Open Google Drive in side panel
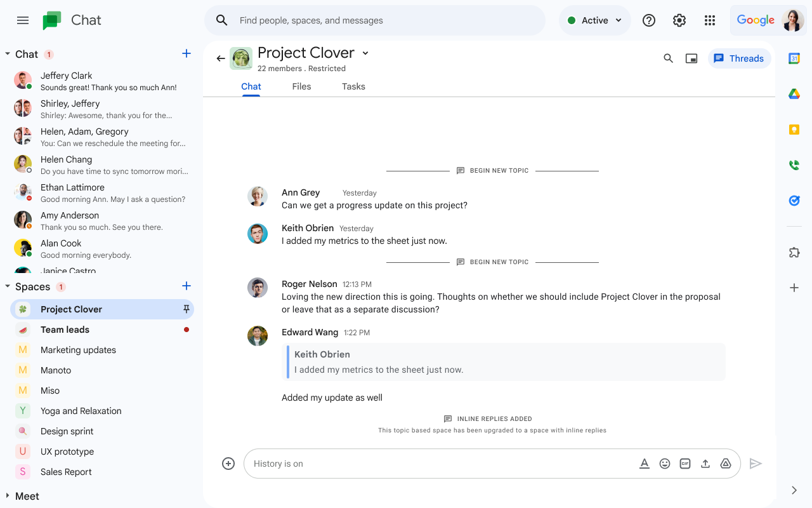 coord(794,94)
